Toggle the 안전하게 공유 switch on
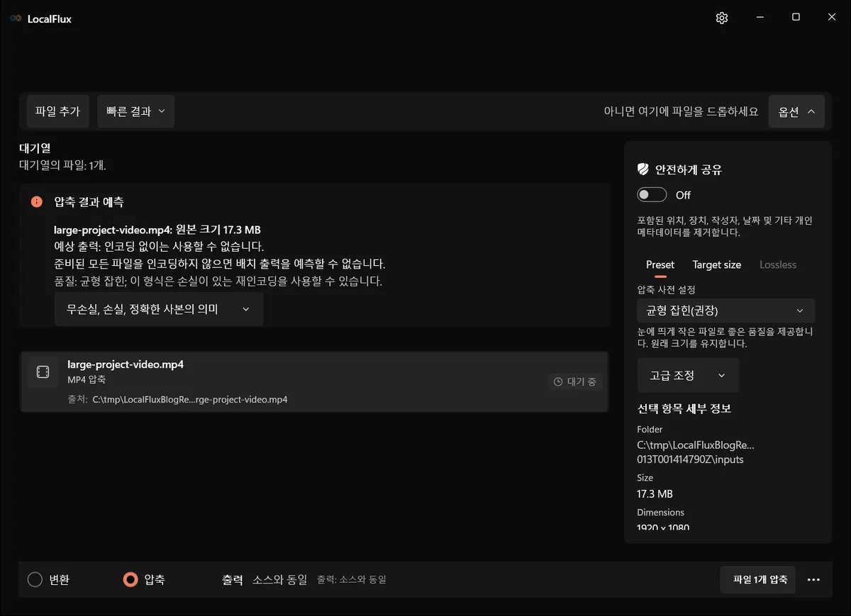This screenshot has height=616, width=851. tap(652, 195)
